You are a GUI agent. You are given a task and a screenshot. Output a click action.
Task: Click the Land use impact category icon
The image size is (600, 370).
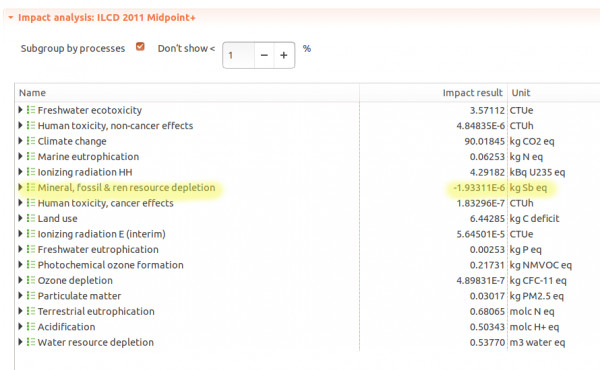click(x=31, y=218)
